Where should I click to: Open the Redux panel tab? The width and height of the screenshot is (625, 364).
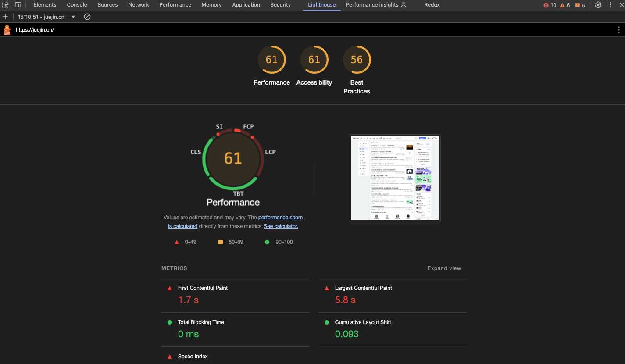coord(432,5)
